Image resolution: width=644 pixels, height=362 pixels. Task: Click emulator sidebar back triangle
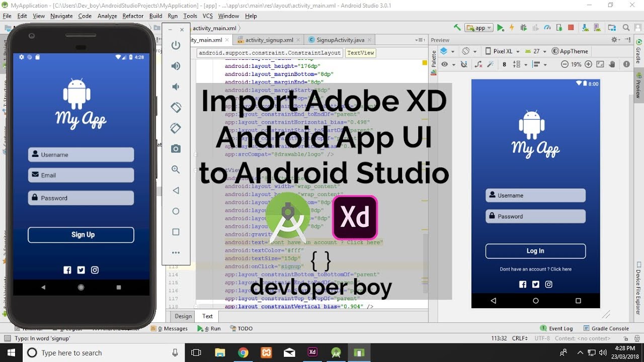(176, 191)
